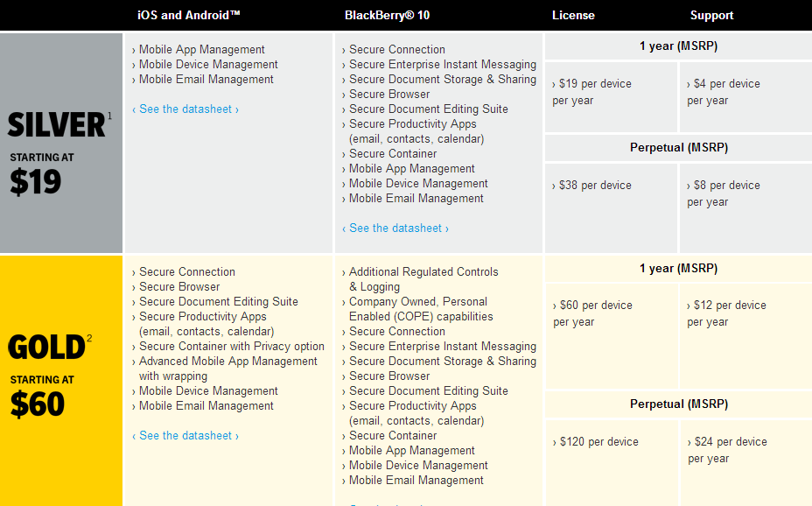Select "$12 per device per year" support price
812x506 pixels.
726,314
